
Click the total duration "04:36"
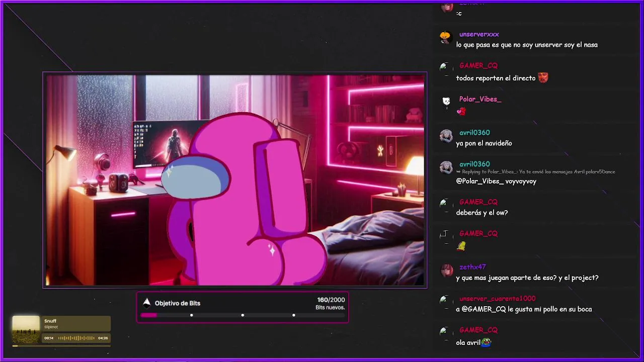point(103,338)
